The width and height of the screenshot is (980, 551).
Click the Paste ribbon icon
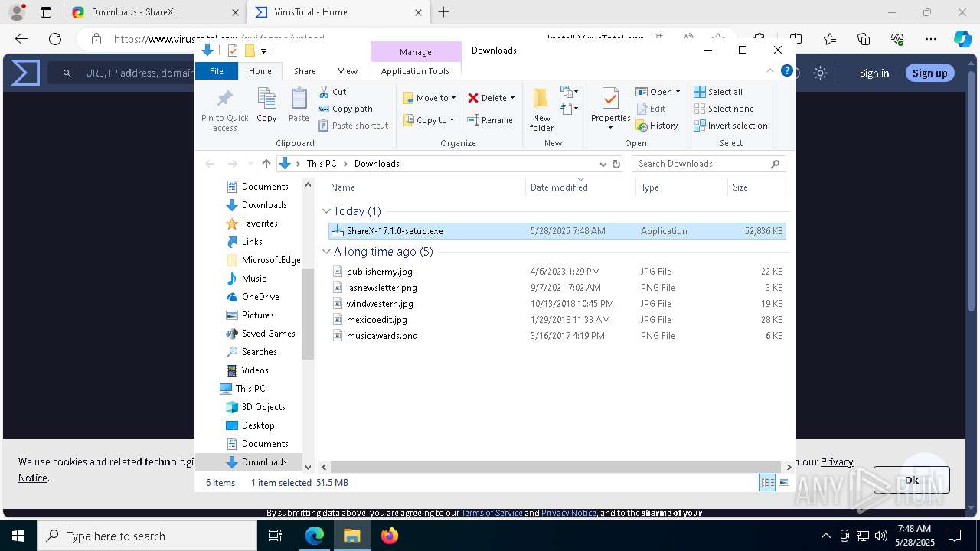tap(299, 106)
